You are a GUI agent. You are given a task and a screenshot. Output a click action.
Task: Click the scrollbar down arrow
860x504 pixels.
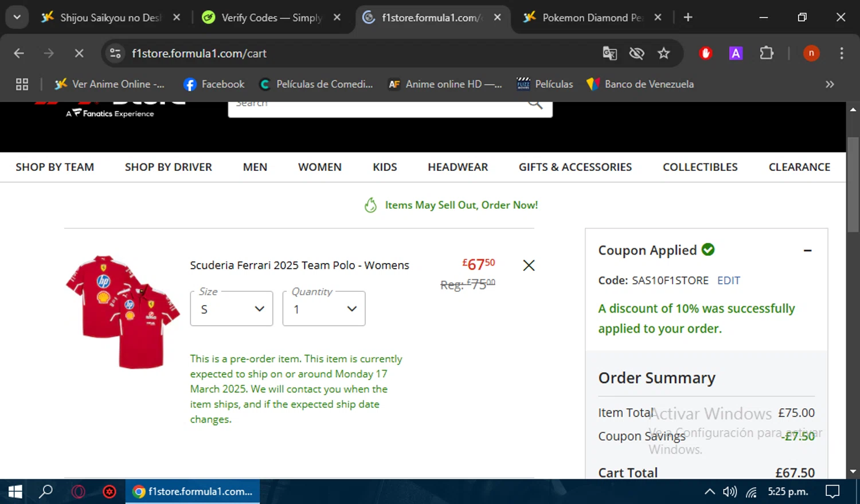(853, 471)
